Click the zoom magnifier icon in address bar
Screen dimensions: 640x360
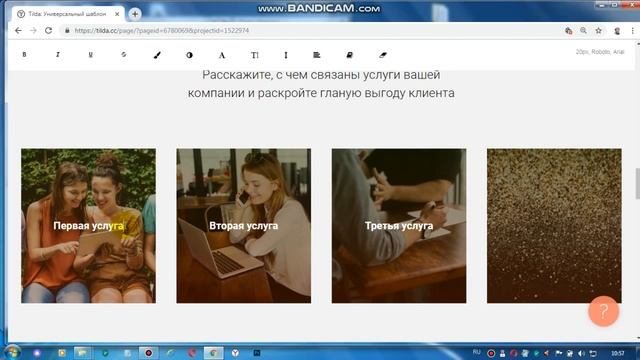pyautogui.click(x=584, y=31)
